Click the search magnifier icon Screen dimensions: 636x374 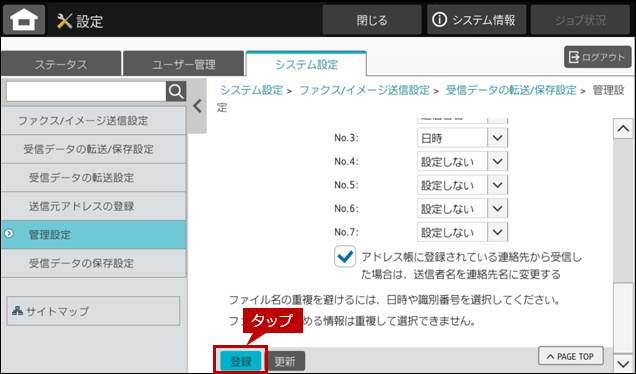pyautogui.click(x=176, y=92)
